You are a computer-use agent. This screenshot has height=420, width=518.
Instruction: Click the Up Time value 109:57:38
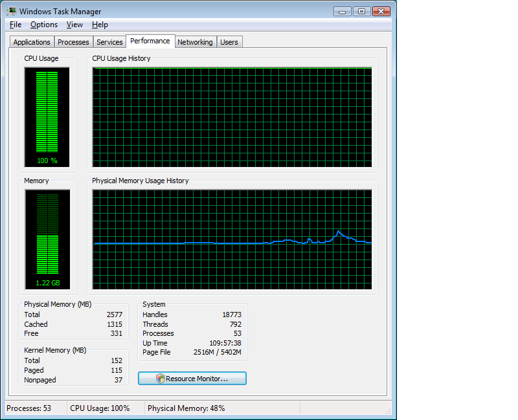(225, 343)
